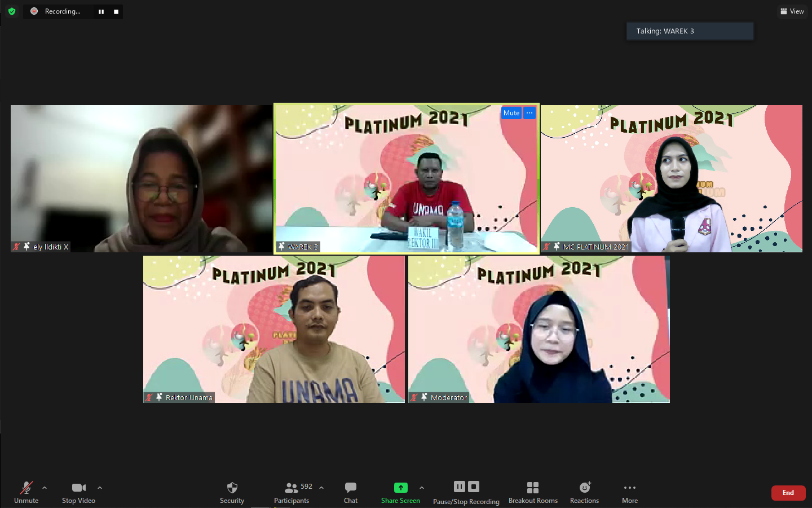Mute participant WAREK 3
812x508 pixels.
tap(511, 113)
